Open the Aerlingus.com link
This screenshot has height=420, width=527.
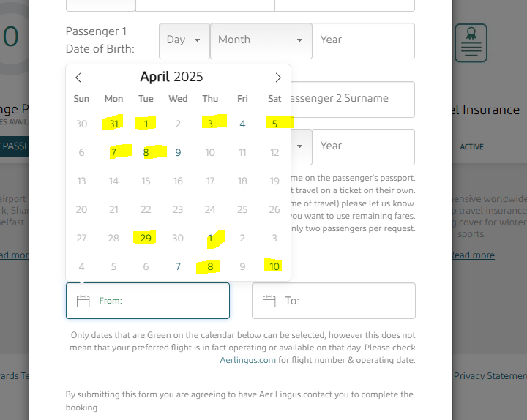coord(247,360)
